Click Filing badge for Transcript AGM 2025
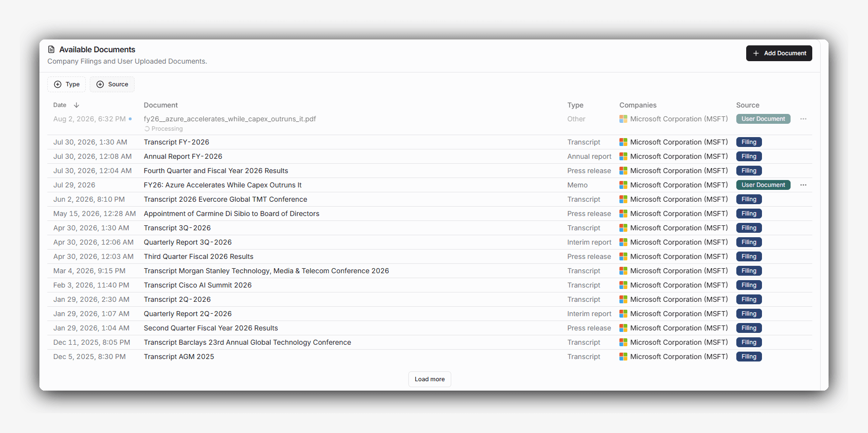The width and height of the screenshot is (868, 433). 749,357
